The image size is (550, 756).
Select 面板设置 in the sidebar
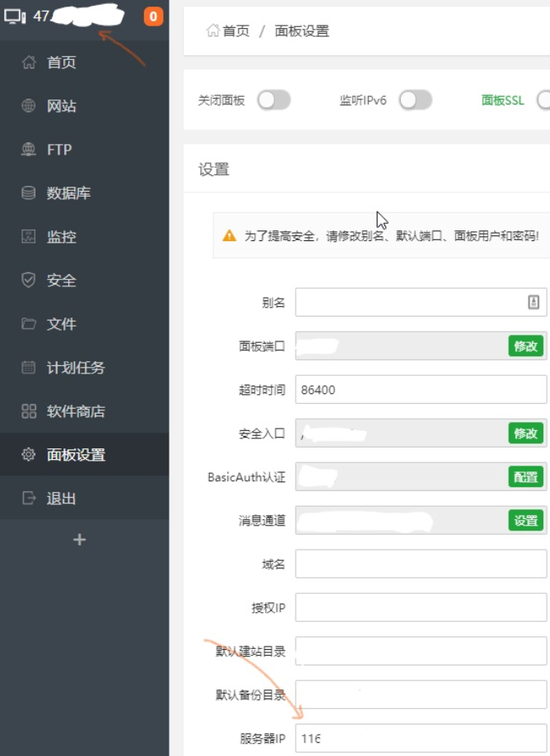pos(85,455)
